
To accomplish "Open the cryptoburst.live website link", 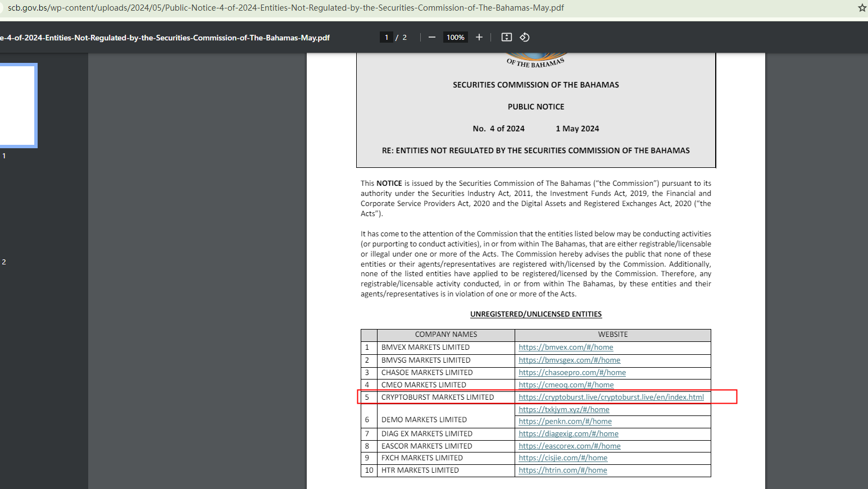I will [611, 397].
